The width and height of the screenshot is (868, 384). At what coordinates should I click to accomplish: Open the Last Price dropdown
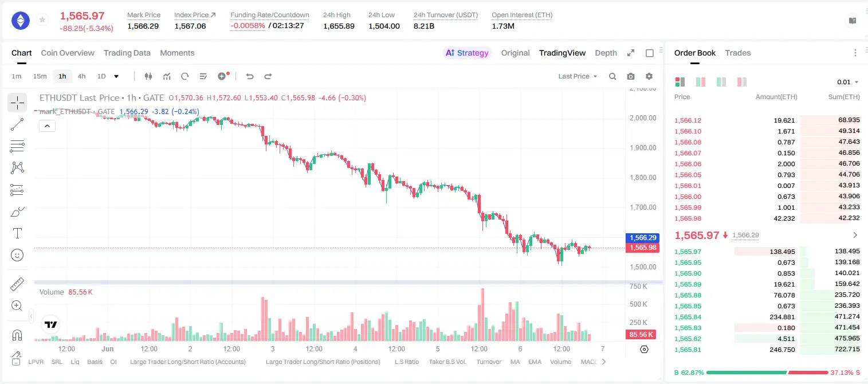tap(578, 76)
